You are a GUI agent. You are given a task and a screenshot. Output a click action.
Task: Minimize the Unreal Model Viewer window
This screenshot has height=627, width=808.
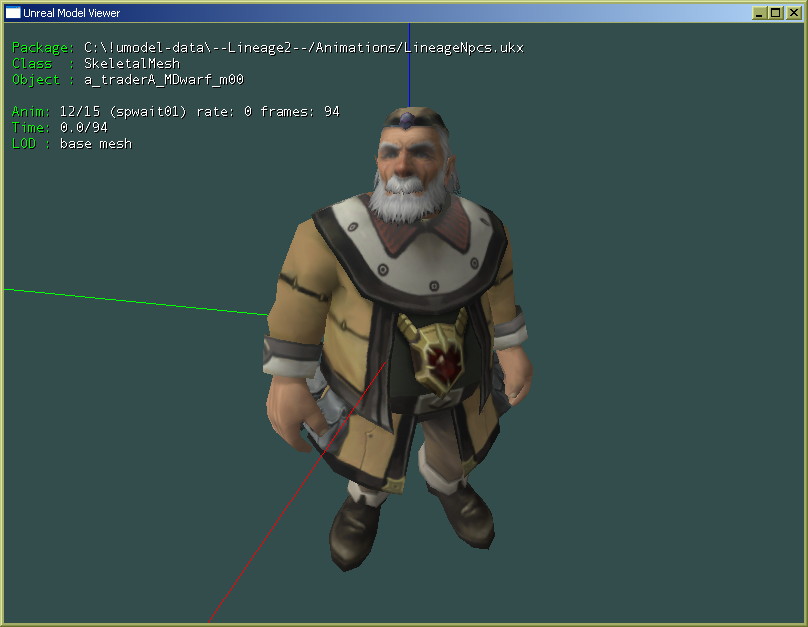tap(760, 13)
